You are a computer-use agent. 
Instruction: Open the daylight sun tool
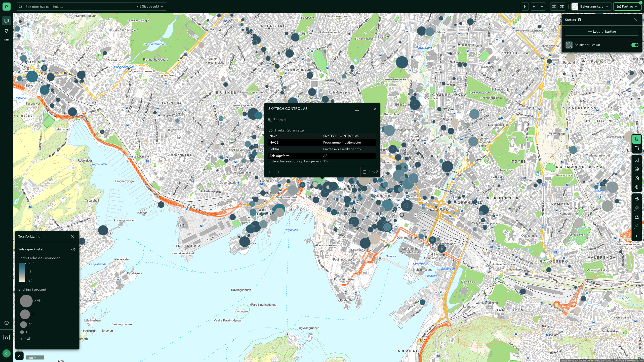click(637, 208)
